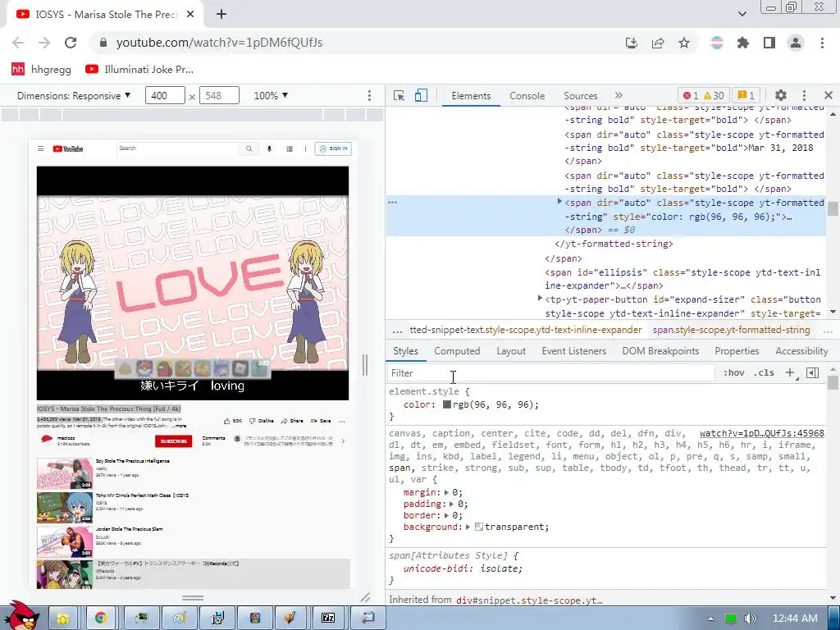Open the Properties tab
Viewport: 840px width, 630px height.
737,351
